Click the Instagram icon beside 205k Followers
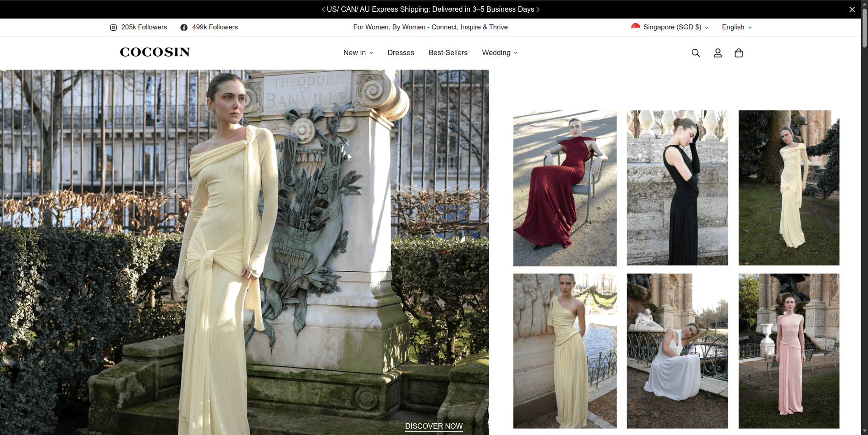Screen dimensions: 868x435 (113, 28)
